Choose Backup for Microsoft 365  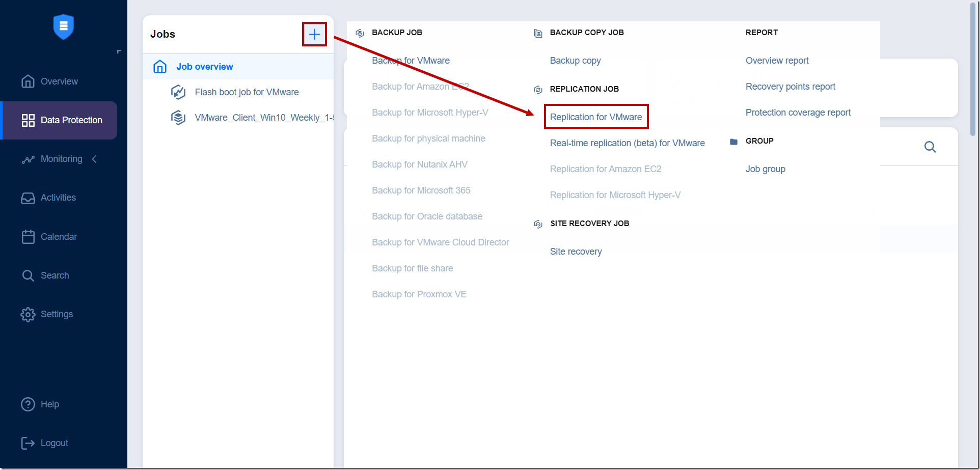tap(421, 190)
